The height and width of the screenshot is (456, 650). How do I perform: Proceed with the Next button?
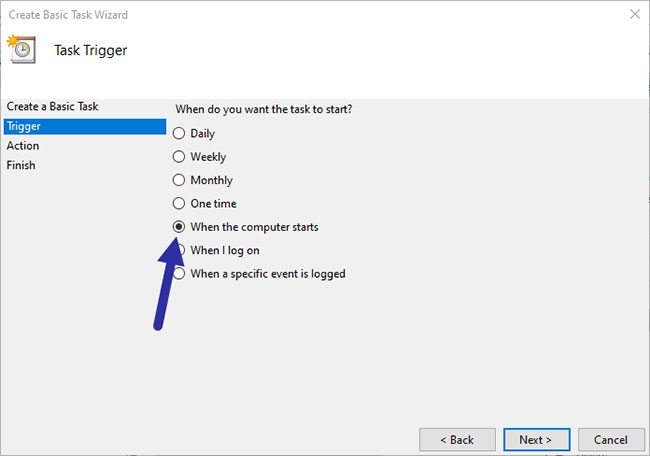pos(536,440)
